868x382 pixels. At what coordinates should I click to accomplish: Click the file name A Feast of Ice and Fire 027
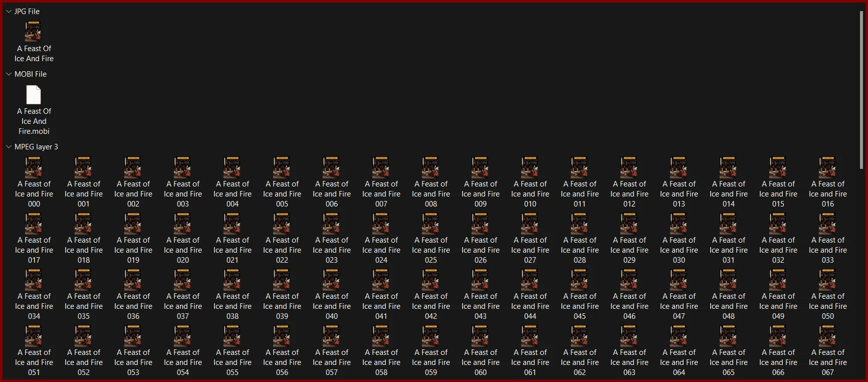530,250
